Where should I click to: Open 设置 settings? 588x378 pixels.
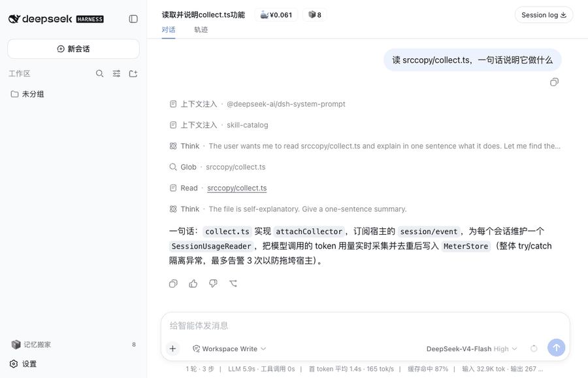pos(24,364)
